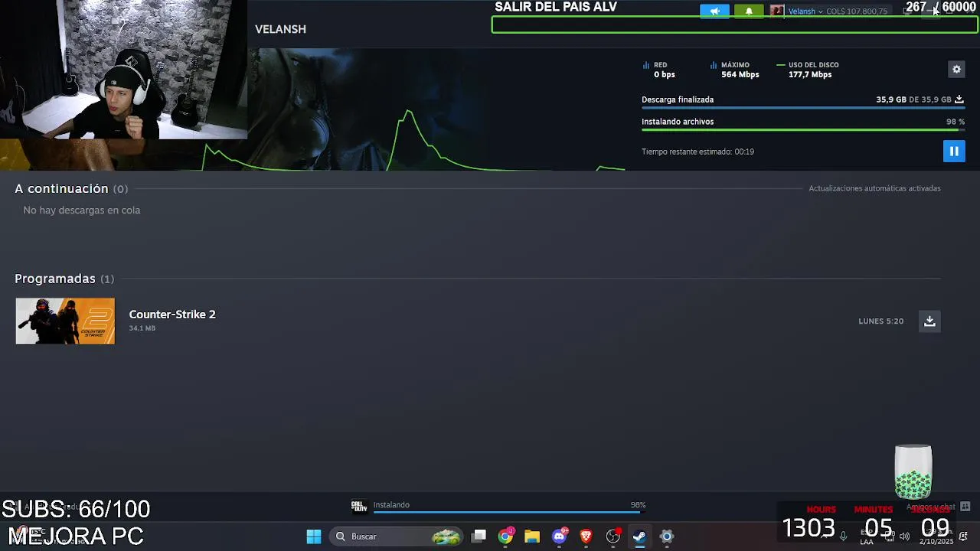Viewport: 980px width, 551px height.
Task: Click the bottom 'Instalando' progress bar
Action: 509,511
